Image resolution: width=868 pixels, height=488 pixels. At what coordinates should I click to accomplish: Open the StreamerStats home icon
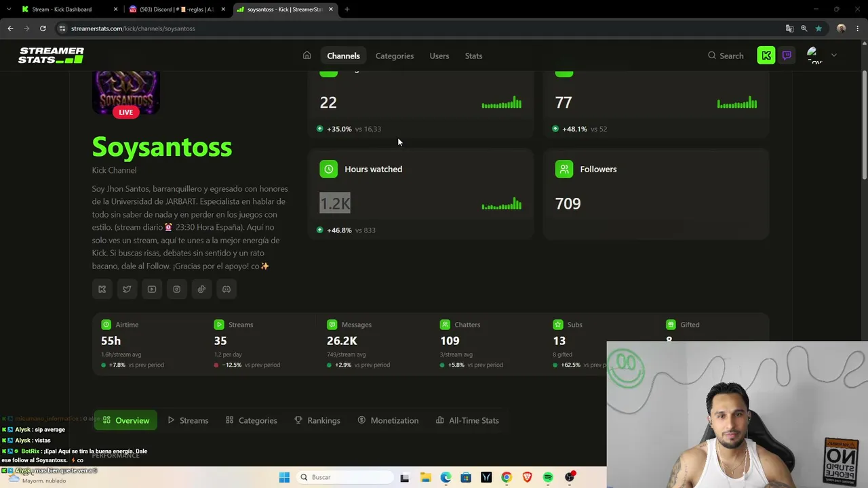point(307,56)
